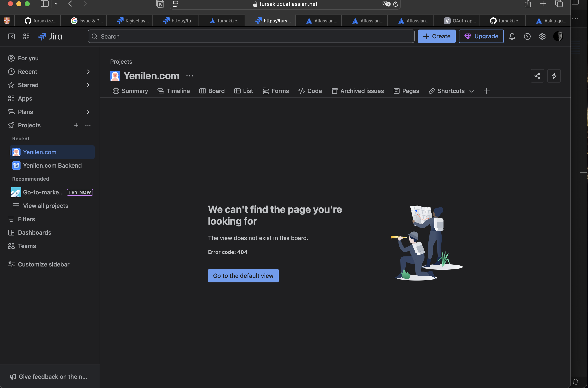This screenshot has width=588, height=388.
Task: Open the help question mark icon
Action: tap(527, 36)
